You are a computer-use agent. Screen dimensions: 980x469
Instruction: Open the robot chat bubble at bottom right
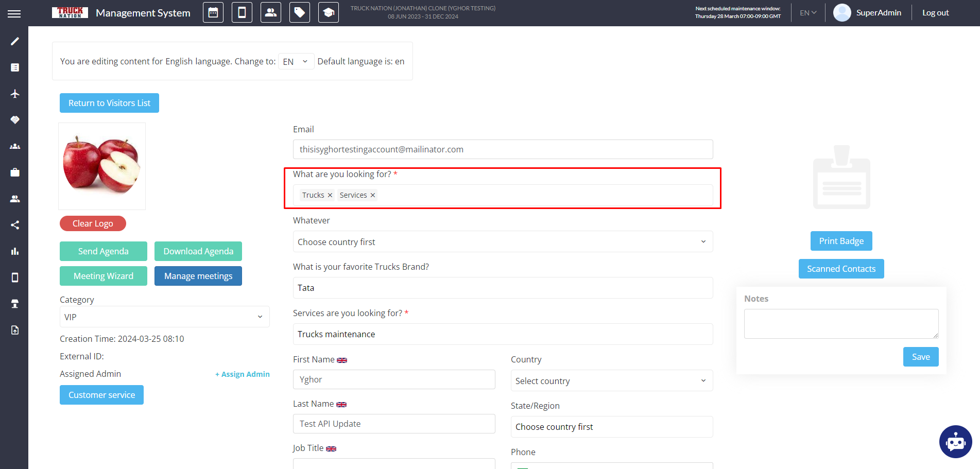pyautogui.click(x=956, y=442)
